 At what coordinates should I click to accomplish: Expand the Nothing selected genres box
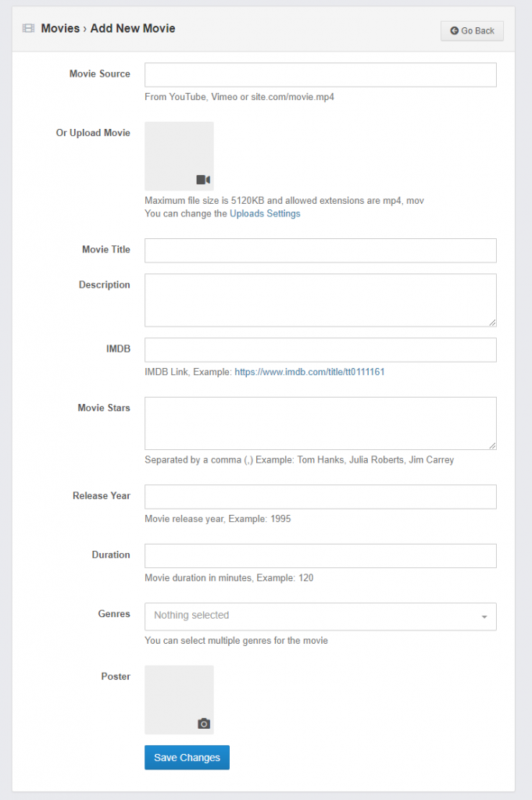tap(320, 616)
